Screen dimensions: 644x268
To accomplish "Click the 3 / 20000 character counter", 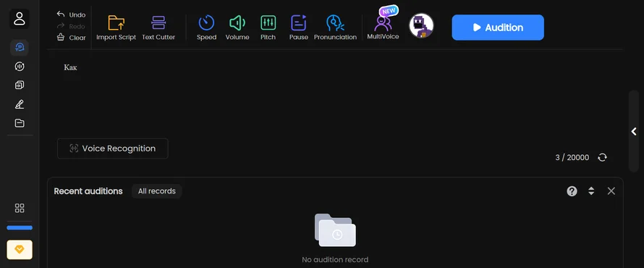I will point(572,157).
